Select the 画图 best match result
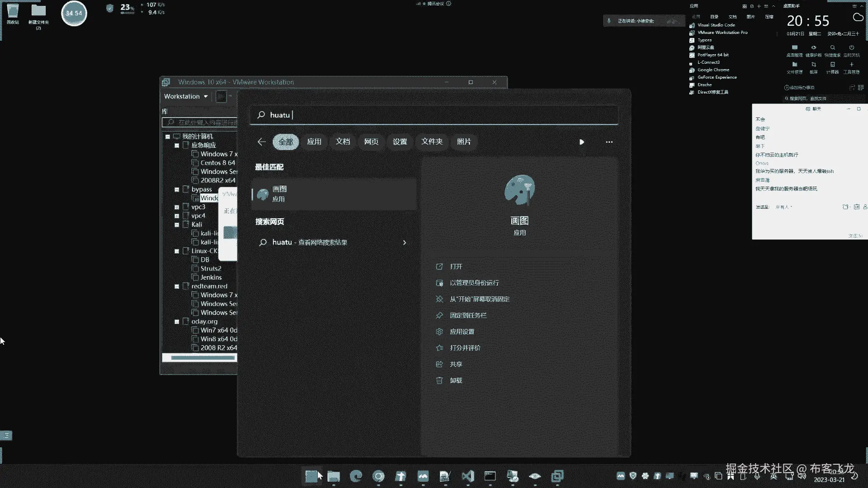The image size is (868, 488). [334, 194]
